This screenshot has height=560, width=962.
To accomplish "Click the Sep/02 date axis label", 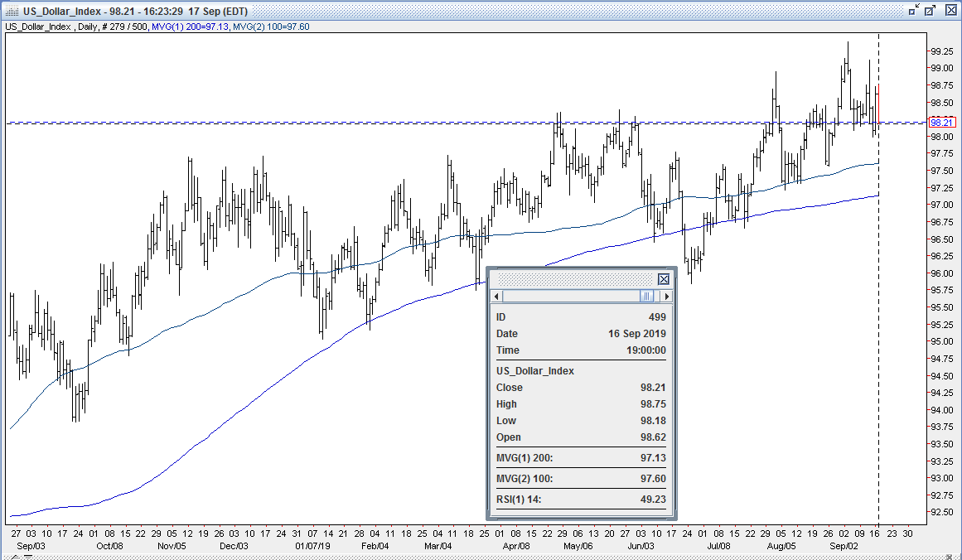I will tap(844, 546).
